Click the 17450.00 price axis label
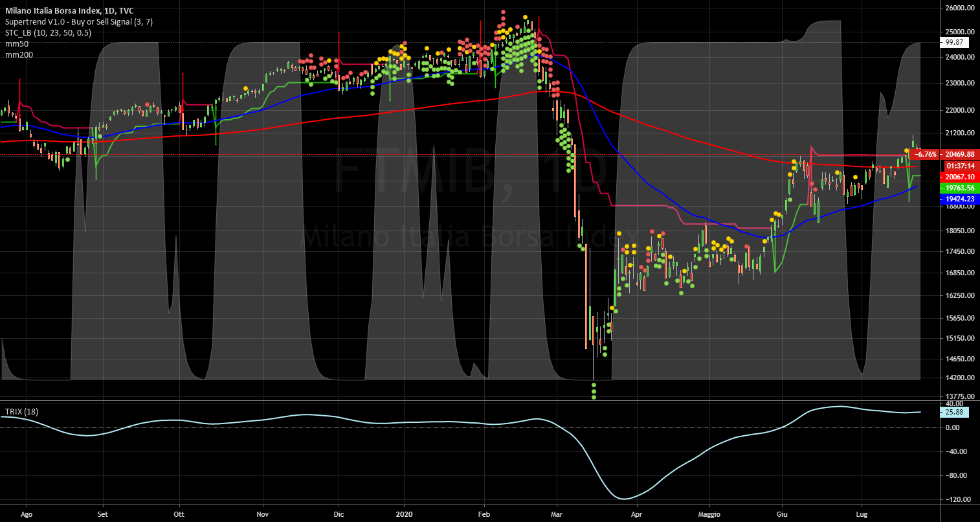 [959, 251]
